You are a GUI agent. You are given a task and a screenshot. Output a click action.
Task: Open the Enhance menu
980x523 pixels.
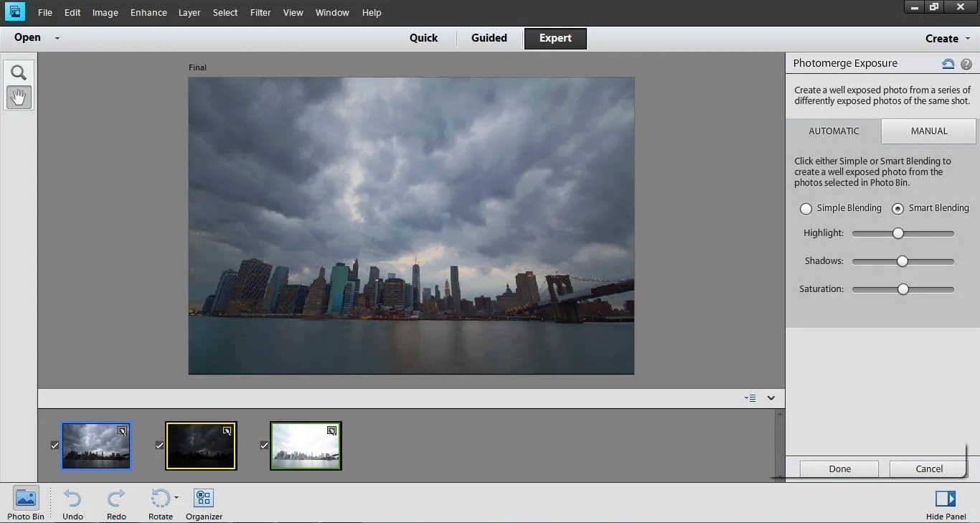pyautogui.click(x=148, y=12)
